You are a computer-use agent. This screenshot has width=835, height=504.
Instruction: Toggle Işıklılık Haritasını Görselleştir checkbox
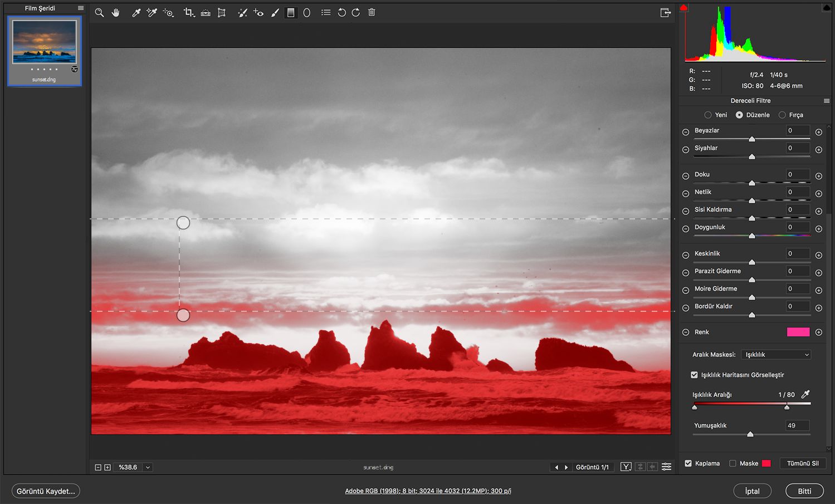[x=694, y=375]
